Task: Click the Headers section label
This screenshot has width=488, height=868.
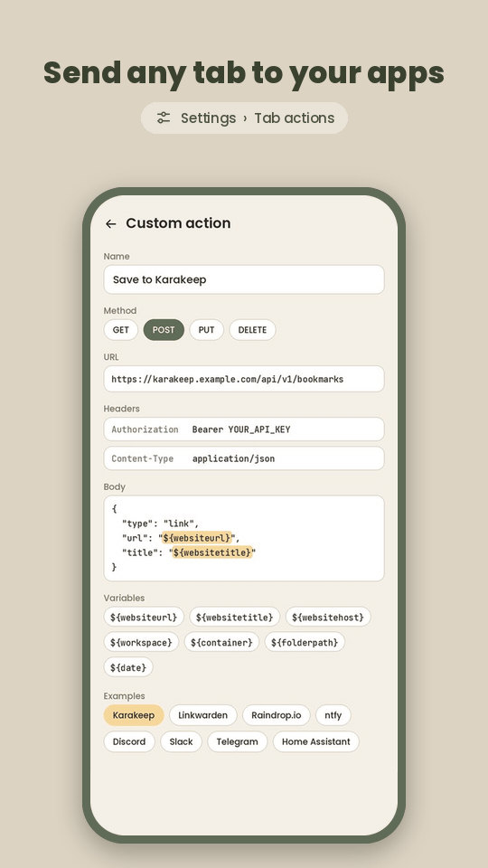Action: pos(122,409)
